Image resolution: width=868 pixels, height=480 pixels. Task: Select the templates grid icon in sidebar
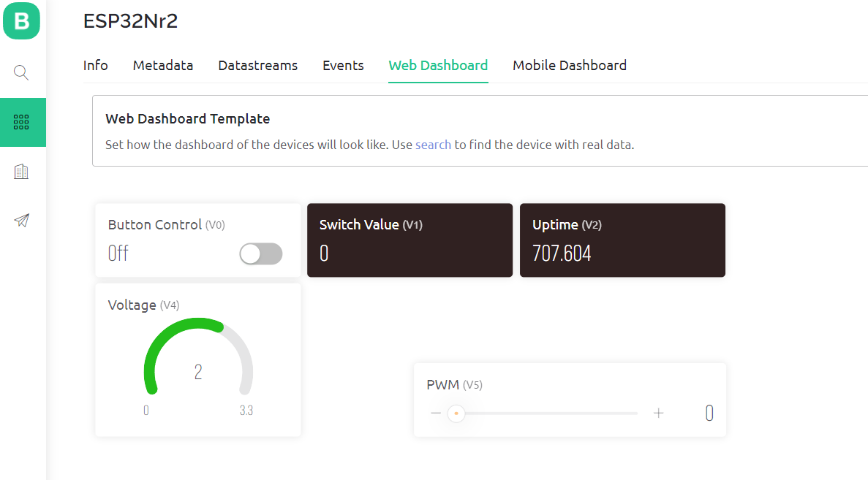click(x=21, y=122)
